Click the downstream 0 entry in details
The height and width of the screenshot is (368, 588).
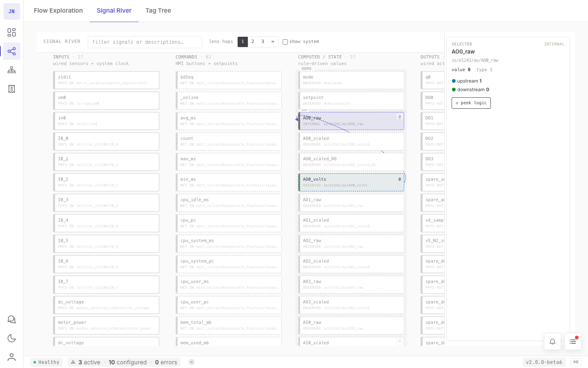point(470,90)
